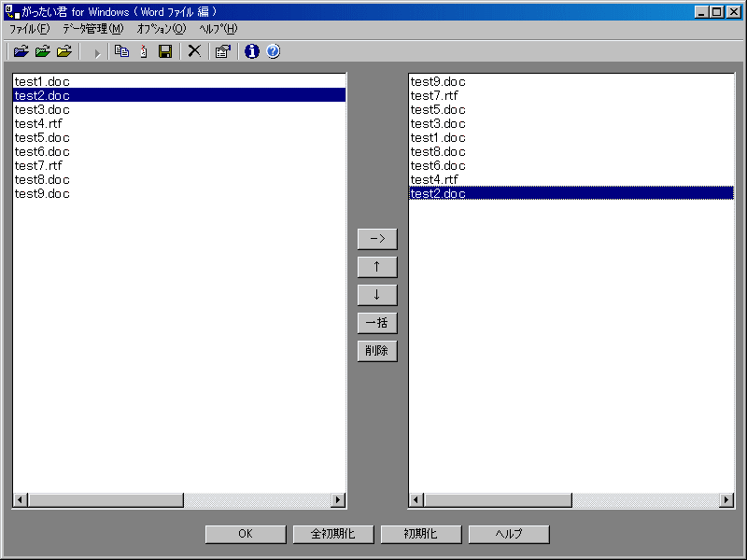Click the floppy disk save icon
Viewport: 747px width, 560px height.
pos(165,51)
